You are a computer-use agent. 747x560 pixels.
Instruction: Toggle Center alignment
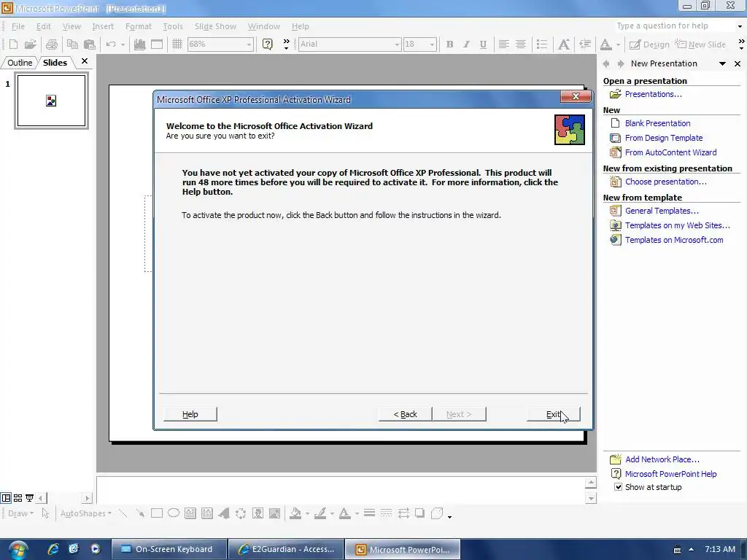[521, 44]
